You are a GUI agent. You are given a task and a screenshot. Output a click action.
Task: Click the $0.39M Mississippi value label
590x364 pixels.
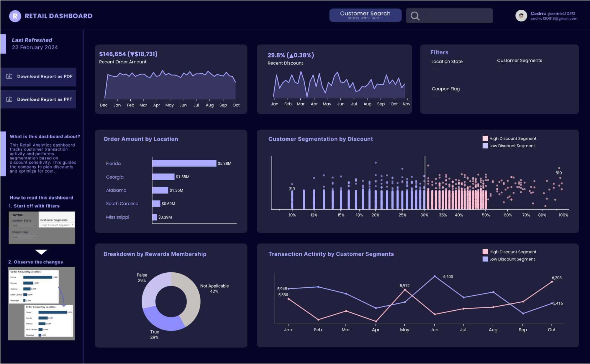tap(165, 217)
